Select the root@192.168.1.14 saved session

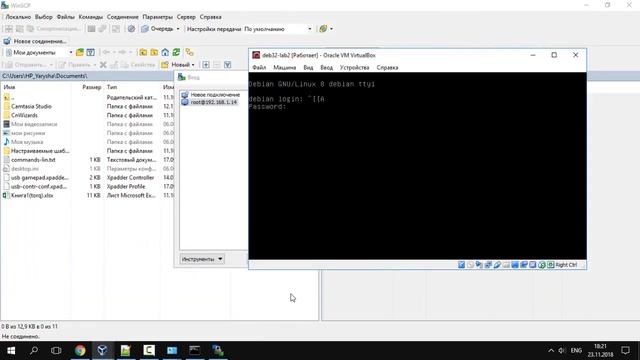coord(213,102)
